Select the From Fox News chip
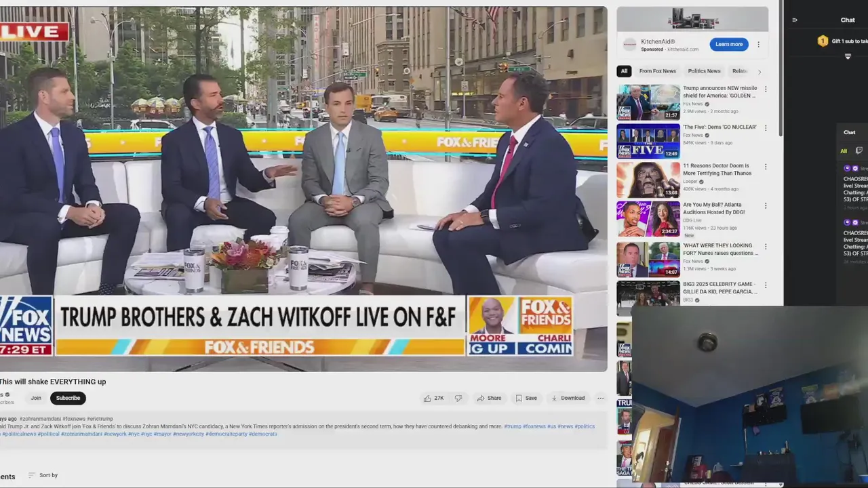The image size is (868, 488). pos(658,71)
